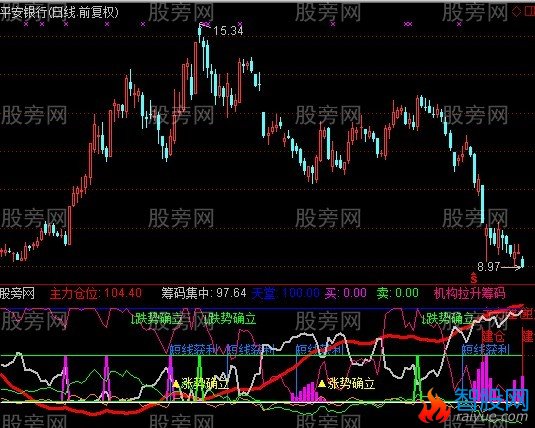Click the rightmost 跌势确立 signal label
This screenshot has width=535, height=428.
(x=448, y=319)
